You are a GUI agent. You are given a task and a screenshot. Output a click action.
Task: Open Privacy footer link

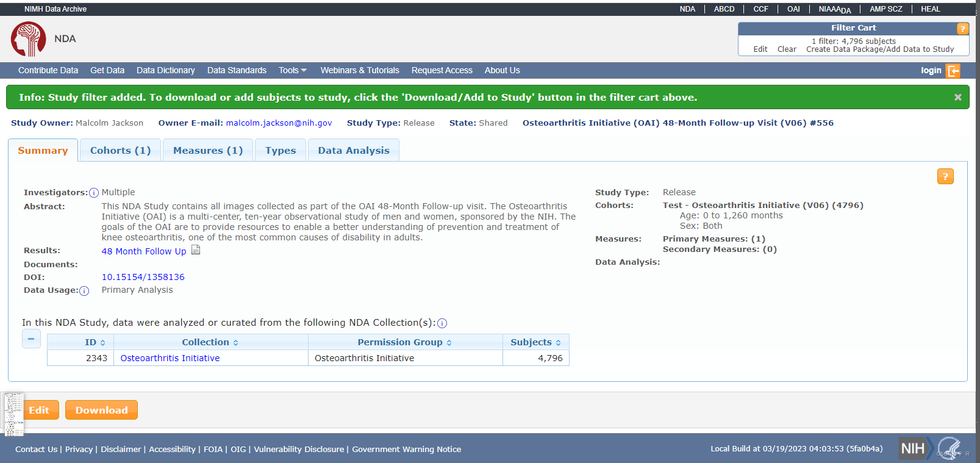click(x=79, y=449)
